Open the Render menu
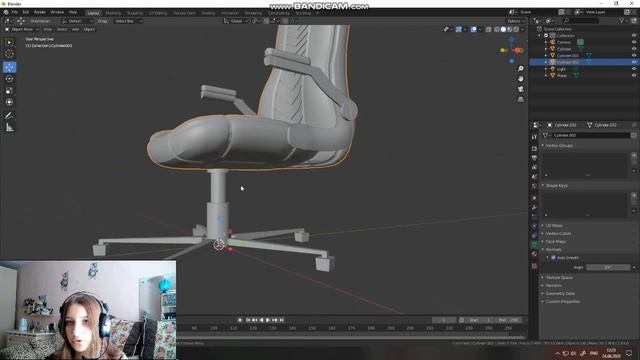 point(40,12)
